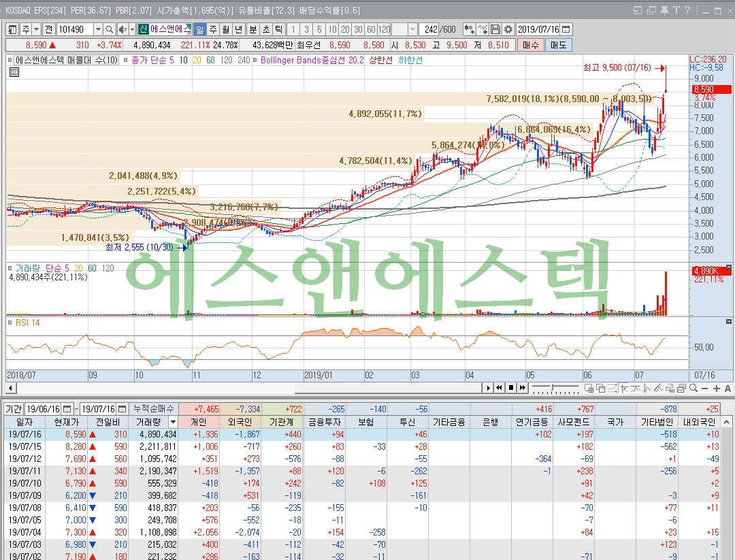The width and height of the screenshot is (735, 560).
Task: Fast forward the chart replay
Action: click(523, 388)
